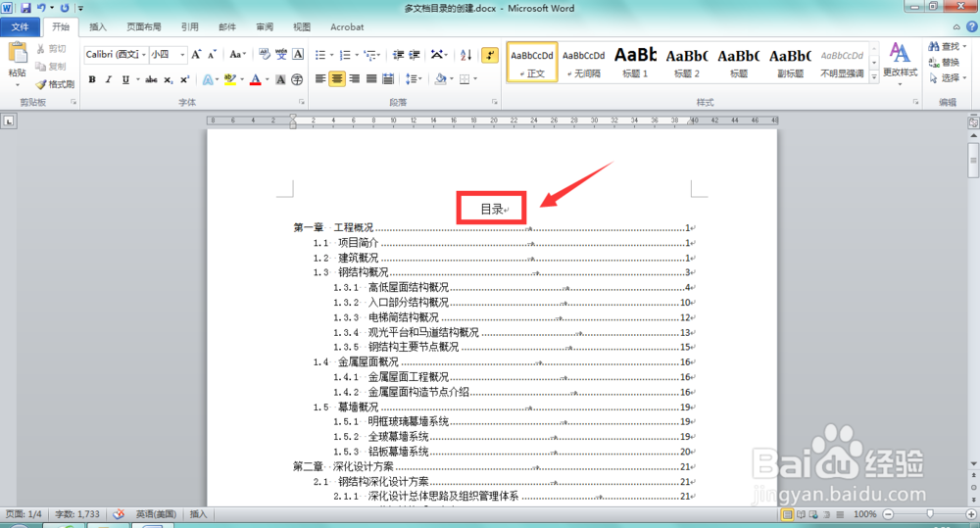This screenshot has width=980, height=528.
Task: Open the Borders dropdown arrow
Action: (475, 78)
